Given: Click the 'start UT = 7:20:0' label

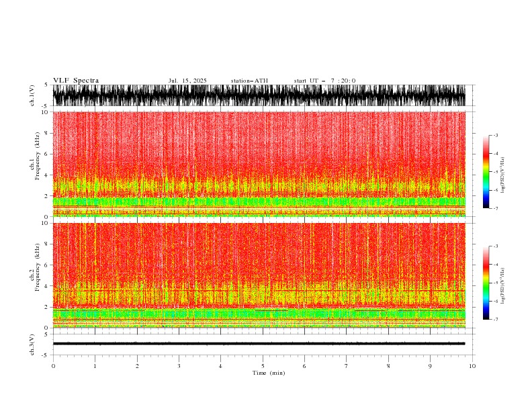Looking at the screenshot, I should 324,81.
